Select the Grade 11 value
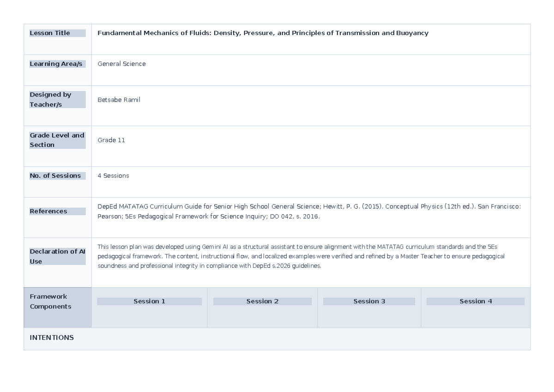Viewport: 554px width, 392px height. 111,140
